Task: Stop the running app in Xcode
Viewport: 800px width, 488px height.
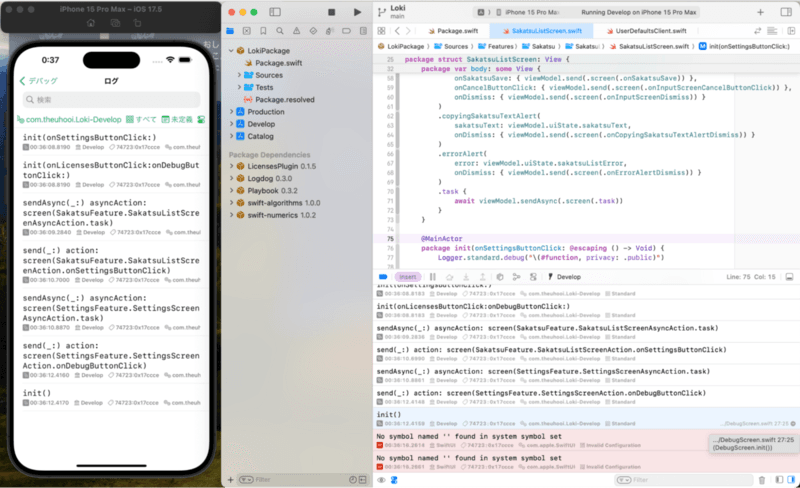Action: click(x=332, y=12)
